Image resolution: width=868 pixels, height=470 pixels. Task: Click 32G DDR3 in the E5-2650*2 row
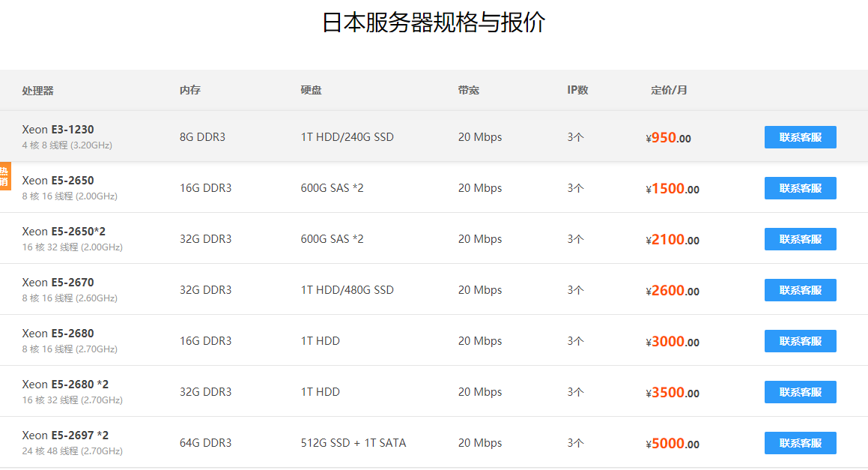tap(205, 239)
